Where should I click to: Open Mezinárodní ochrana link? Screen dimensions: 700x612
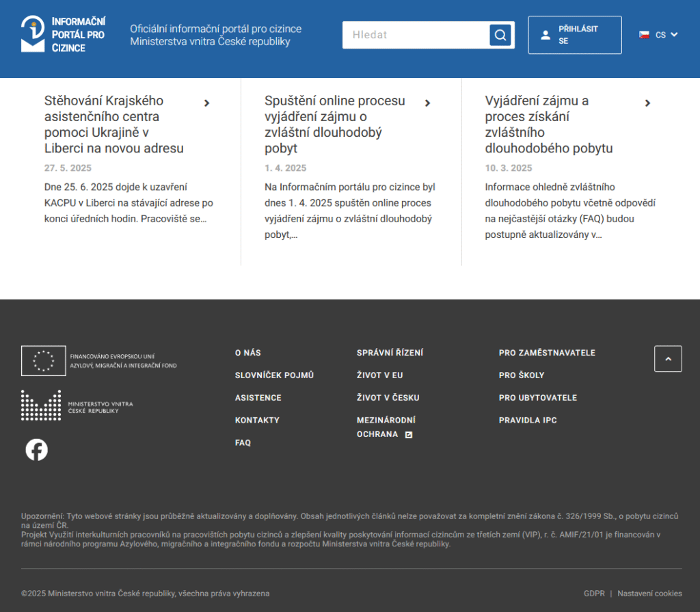pos(386,427)
